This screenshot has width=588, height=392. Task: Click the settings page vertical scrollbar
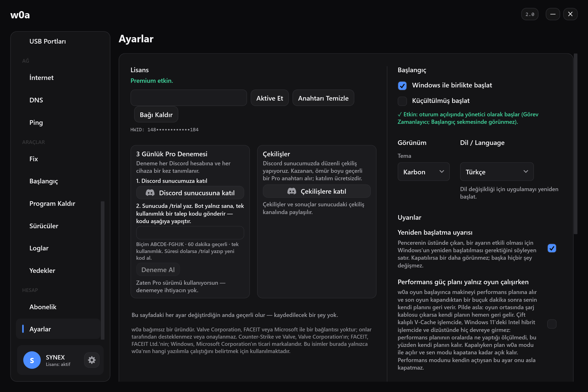575,144
